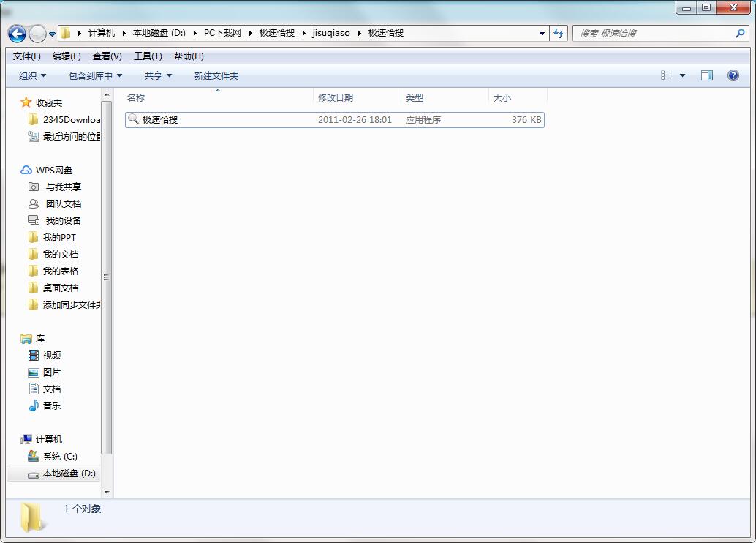The width and height of the screenshot is (756, 543).
Task: Click the 图片 picture icon
Action: click(x=34, y=372)
